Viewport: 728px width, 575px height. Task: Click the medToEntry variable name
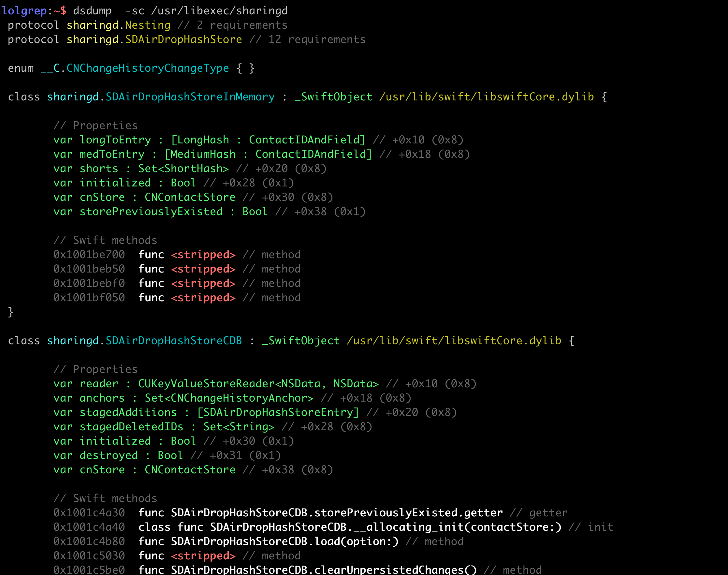[x=112, y=154]
